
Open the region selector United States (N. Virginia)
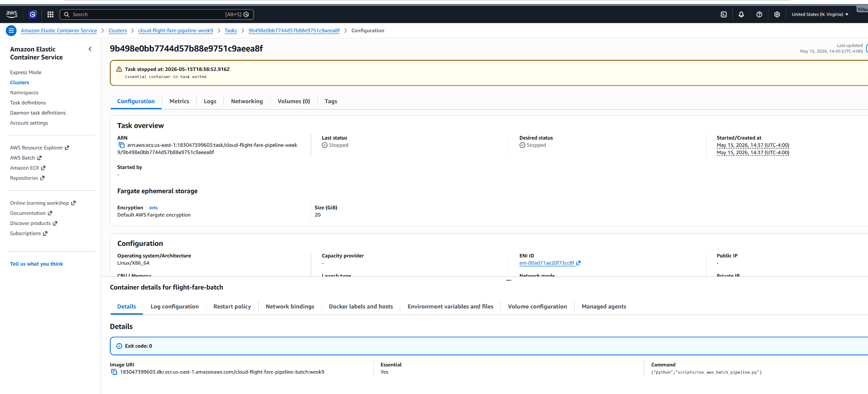[x=820, y=14]
